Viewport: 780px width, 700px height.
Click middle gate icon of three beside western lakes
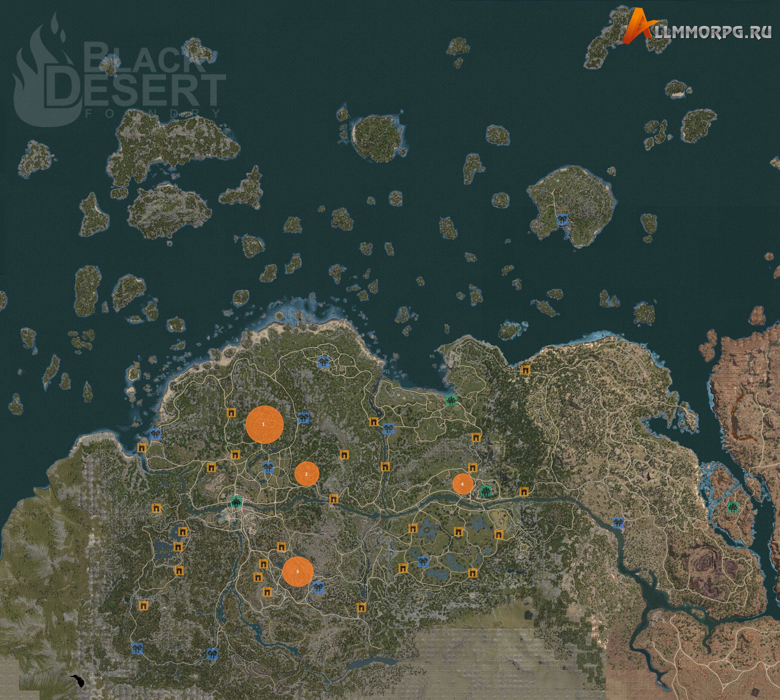click(178, 547)
